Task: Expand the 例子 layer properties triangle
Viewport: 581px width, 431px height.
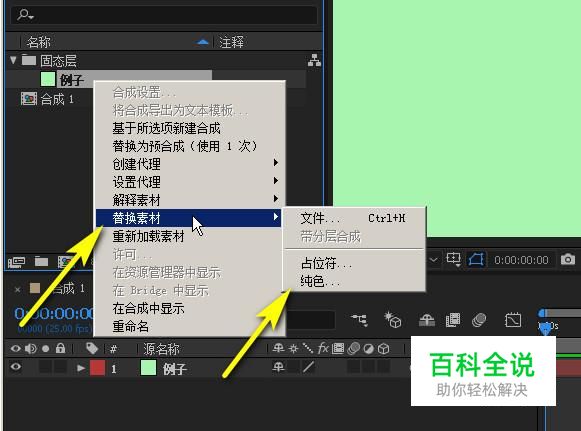Action: pyautogui.click(x=80, y=368)
